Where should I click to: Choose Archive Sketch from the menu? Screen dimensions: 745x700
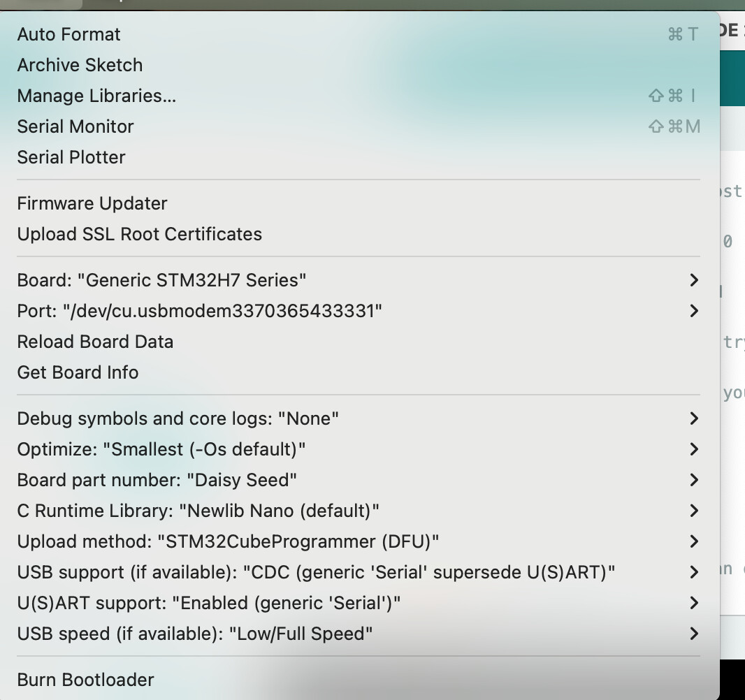point(80,65)
